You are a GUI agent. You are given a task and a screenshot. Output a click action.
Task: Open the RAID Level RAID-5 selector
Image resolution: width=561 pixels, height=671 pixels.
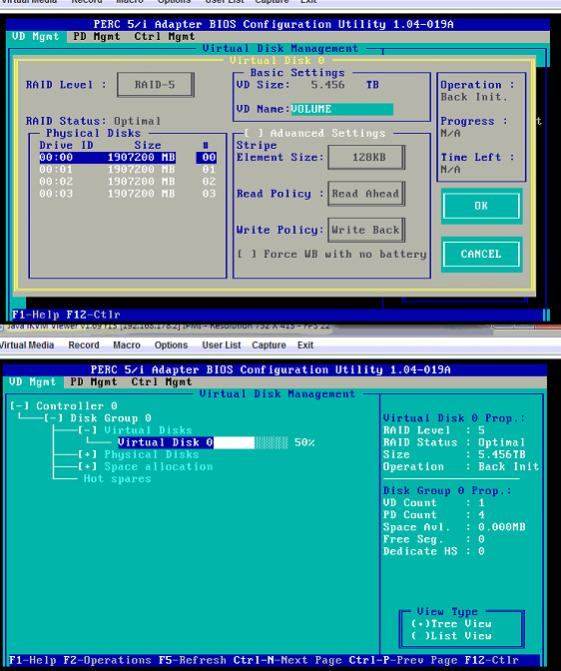(x=155, y=85)
